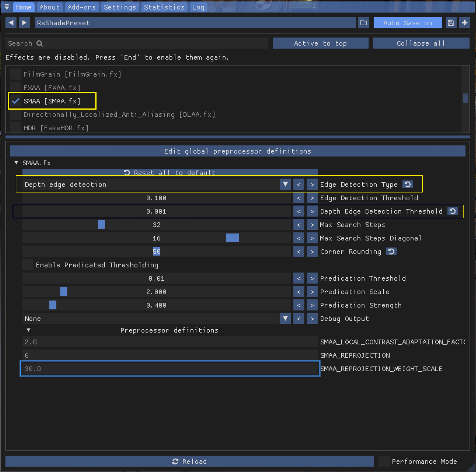Screen dimensions: 476x472
Task: Reset Edge Detection Type to default
Action: pos(407,184)
